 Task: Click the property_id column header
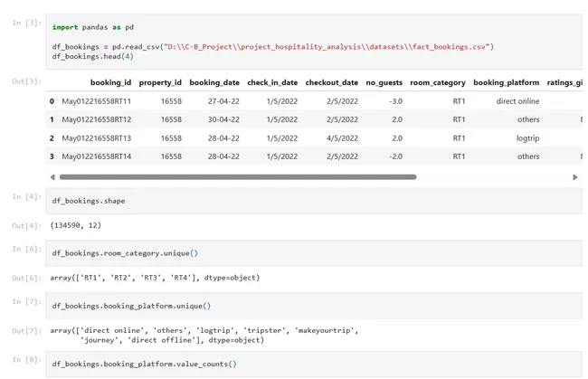[x=160, y=82]
